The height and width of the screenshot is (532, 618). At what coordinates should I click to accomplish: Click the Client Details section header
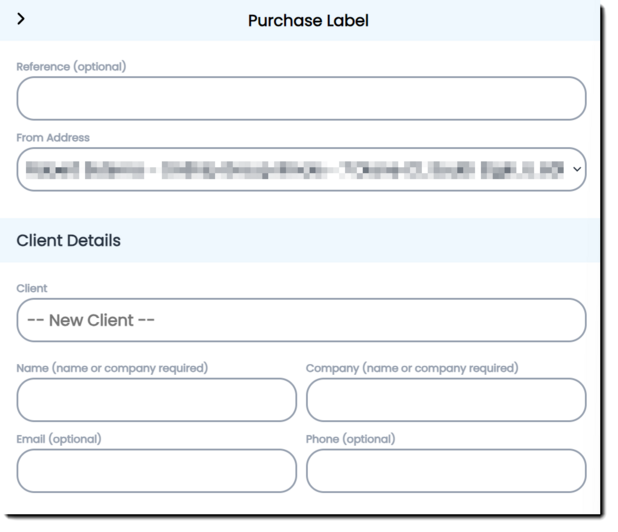coord(69,241)
